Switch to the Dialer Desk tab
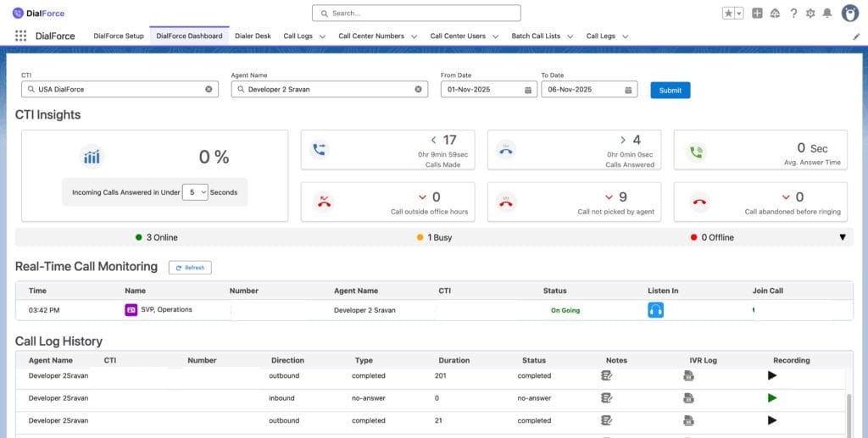The height and width of the screenshot is (438, 868). 253,36
